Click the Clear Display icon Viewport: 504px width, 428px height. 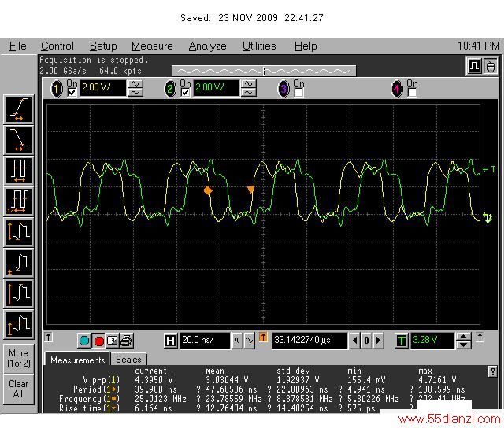[x=112, y=341]
